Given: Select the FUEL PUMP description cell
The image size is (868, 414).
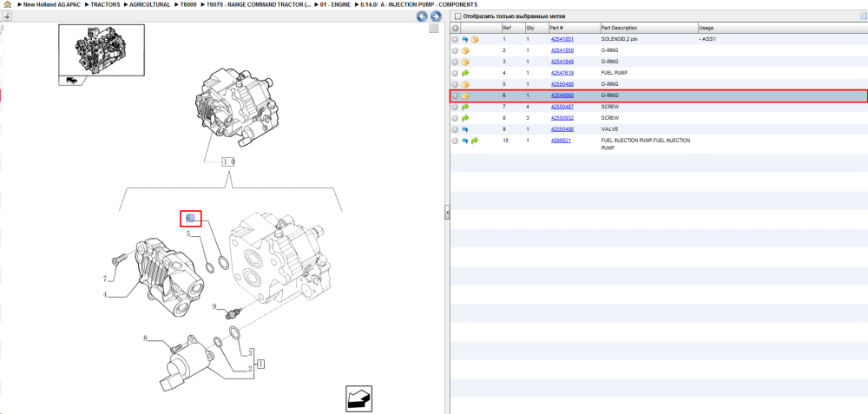Looking at the screenshot, I should point(613,73).
